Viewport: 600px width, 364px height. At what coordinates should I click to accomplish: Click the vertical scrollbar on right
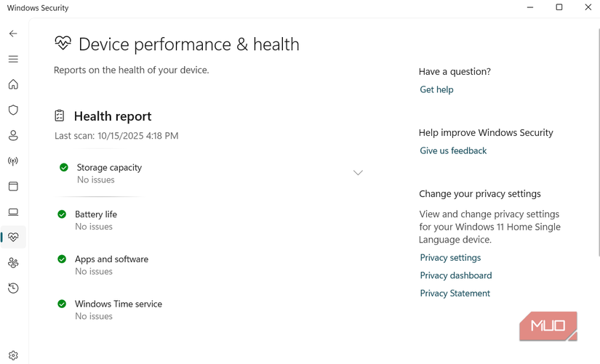point(598,145)
